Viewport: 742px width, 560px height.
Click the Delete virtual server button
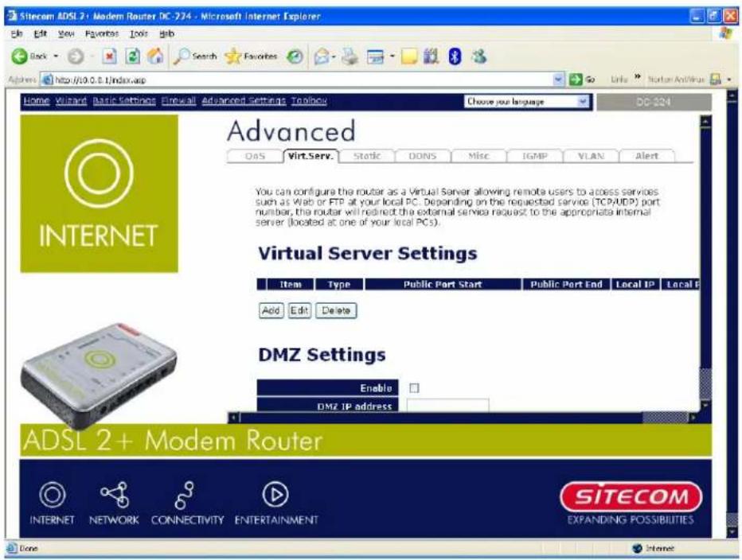tap(336, 311)
